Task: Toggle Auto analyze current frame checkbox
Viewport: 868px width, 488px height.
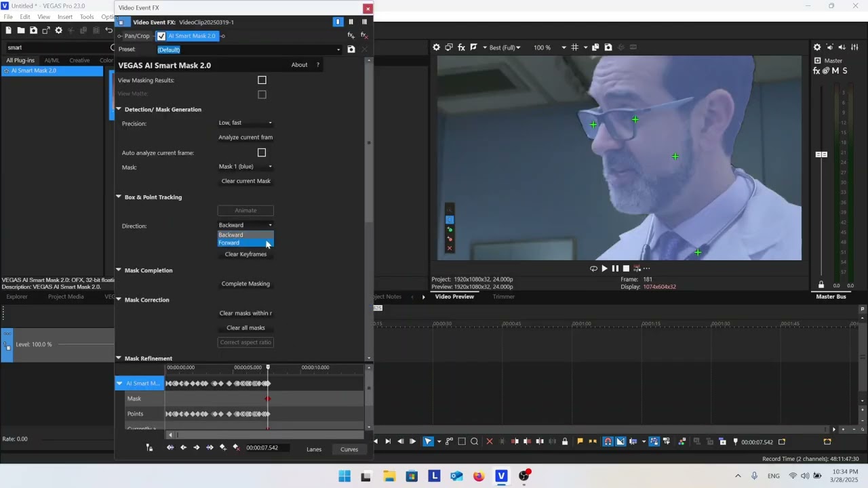Action: pos(262,152)
